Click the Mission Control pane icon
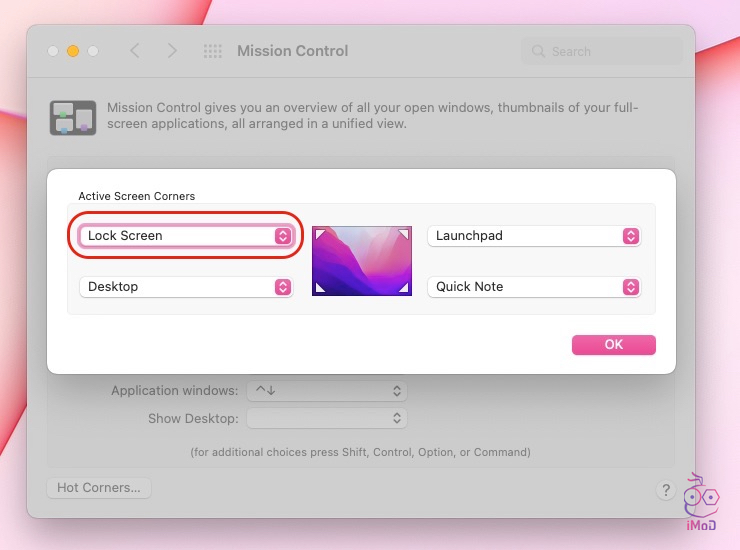Image resolution: width=740 pixels, height=550 pixels. click(72, 117)
